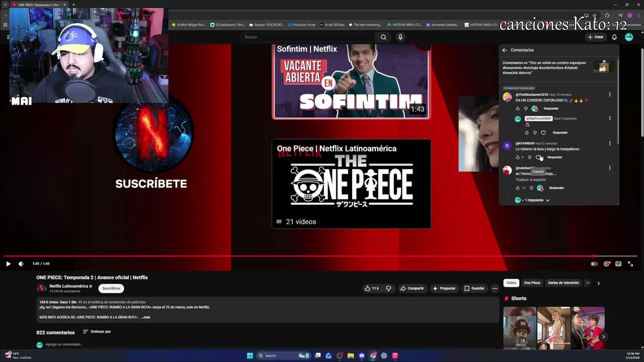Switch to theater mode
This screenshot has height=362, width=644.
point(618,263)
